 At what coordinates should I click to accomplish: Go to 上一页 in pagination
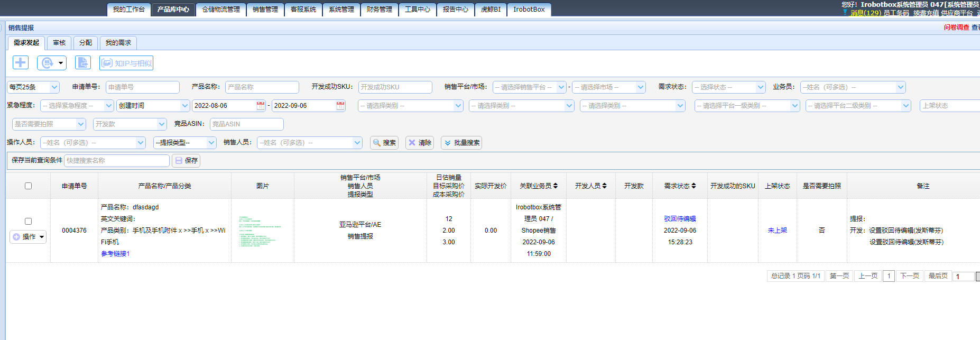coord(868,276)
